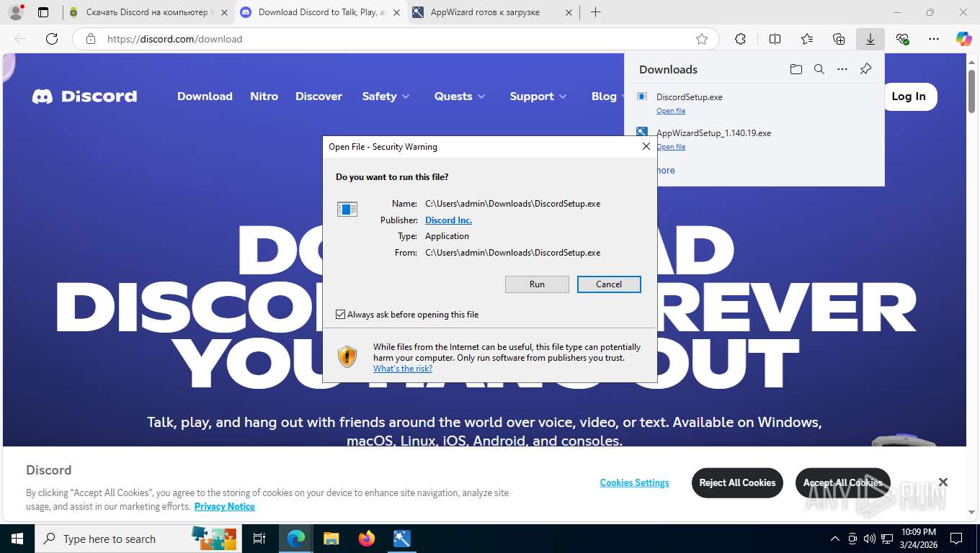Screen dimensions: 980x553
Task: Click Run in the Security Warning dialog
Action: pos(537,284)
